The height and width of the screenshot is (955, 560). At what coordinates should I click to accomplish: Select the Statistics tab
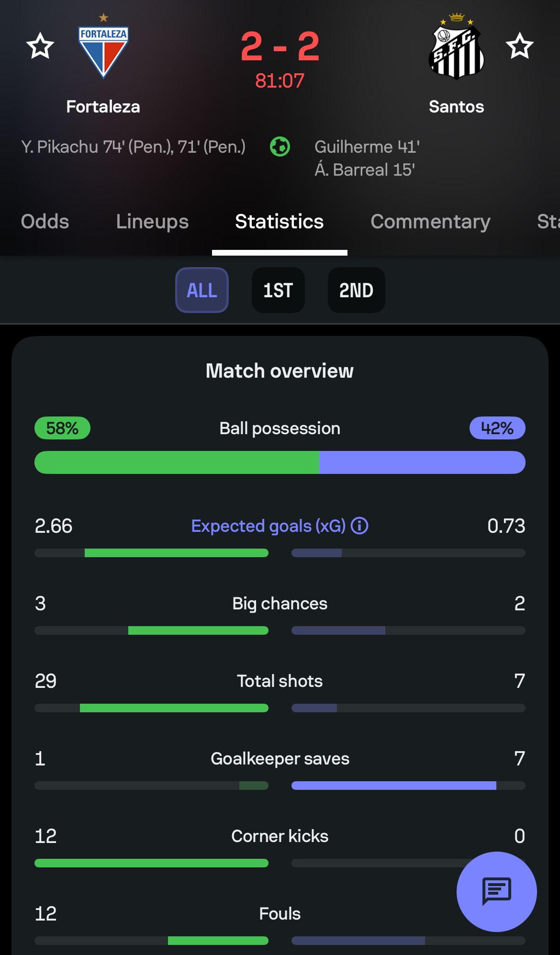(280, 222)
